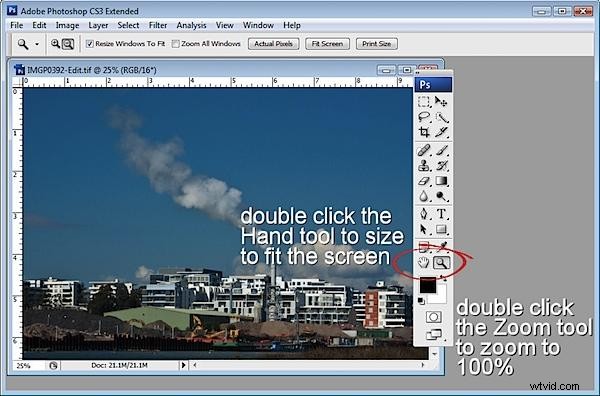Select the Zoom tool in toolbox
Viewport: 600px width, 396px height.
tap(442, 263)
